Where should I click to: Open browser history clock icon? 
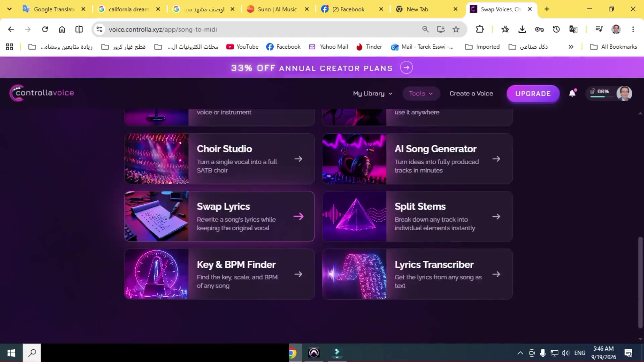pyautogui.click(x=556, y=29)
